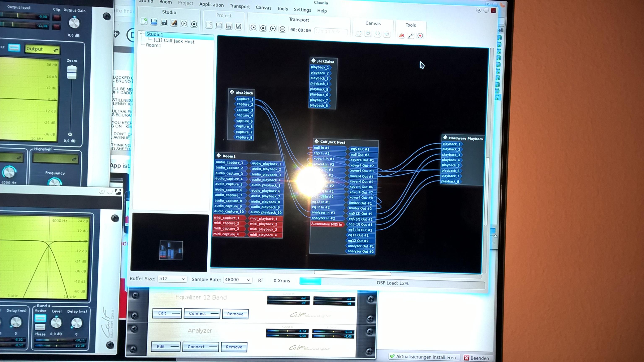Toggle the blue switch left of Output selector

[14, 47]
